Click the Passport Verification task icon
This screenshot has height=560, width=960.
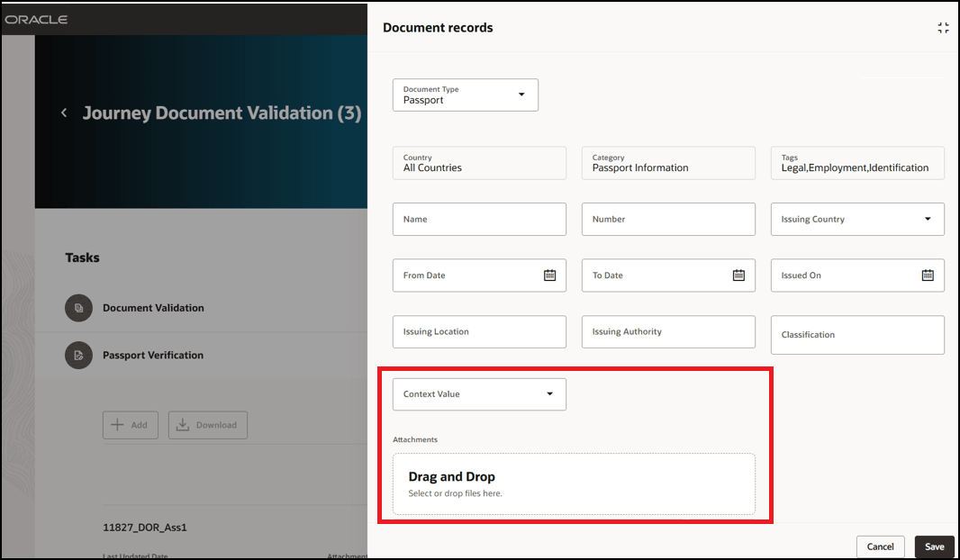tap(79, 355)
